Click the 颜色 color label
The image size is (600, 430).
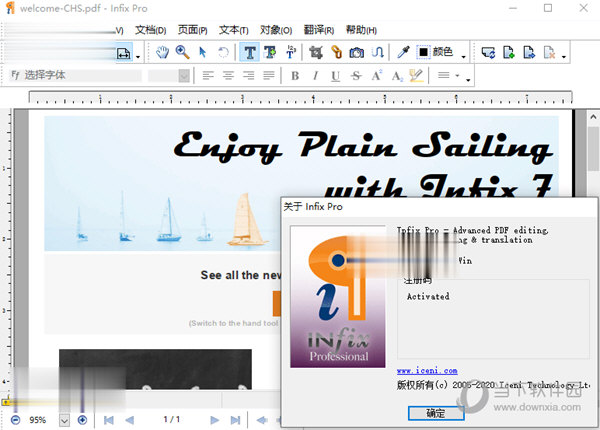click(x=443, y=52)
